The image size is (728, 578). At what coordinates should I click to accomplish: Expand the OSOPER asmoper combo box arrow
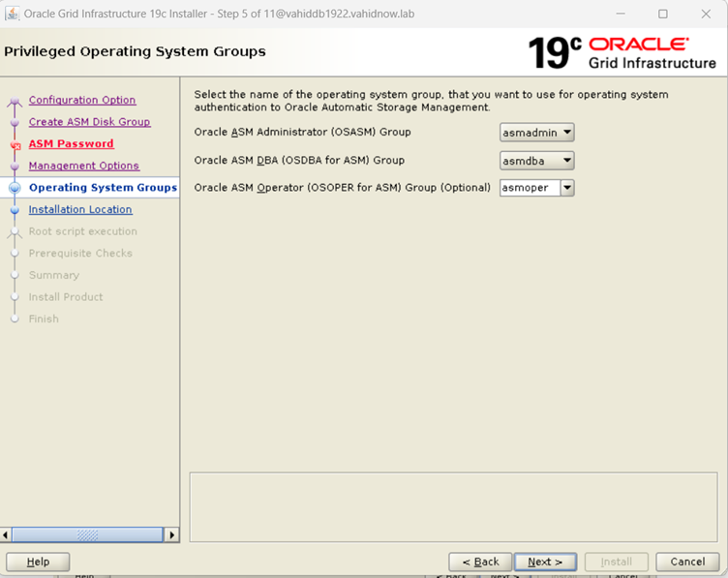click(x=567, y=188)
